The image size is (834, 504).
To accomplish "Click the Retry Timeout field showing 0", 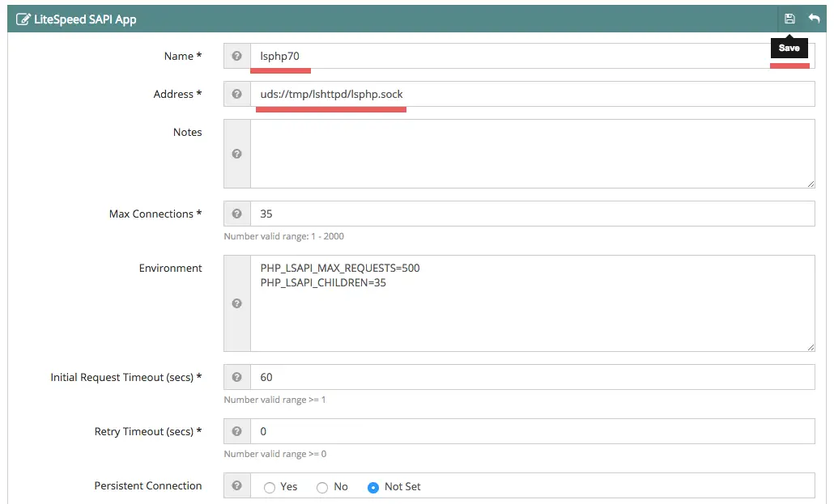I will click(x=533, y=431).
